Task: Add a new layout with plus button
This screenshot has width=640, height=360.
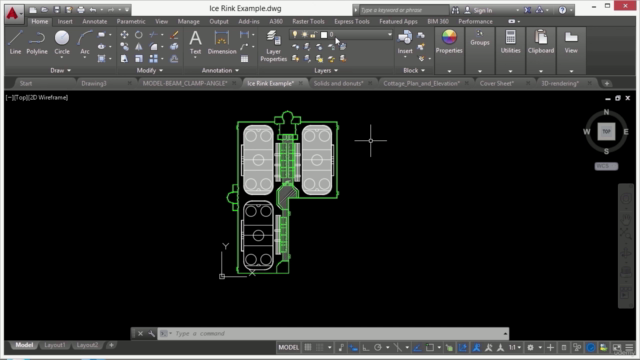Action: point(111,345)
